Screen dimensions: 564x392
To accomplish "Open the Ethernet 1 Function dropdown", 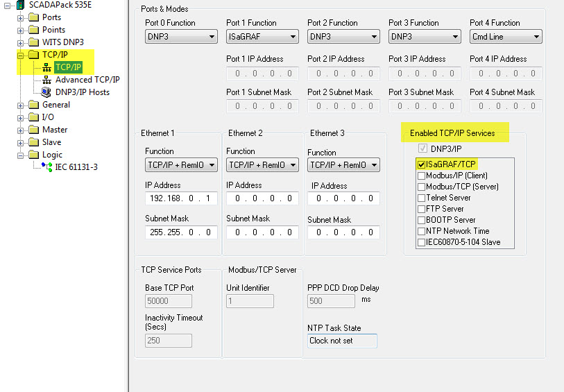I will point(181,165).
